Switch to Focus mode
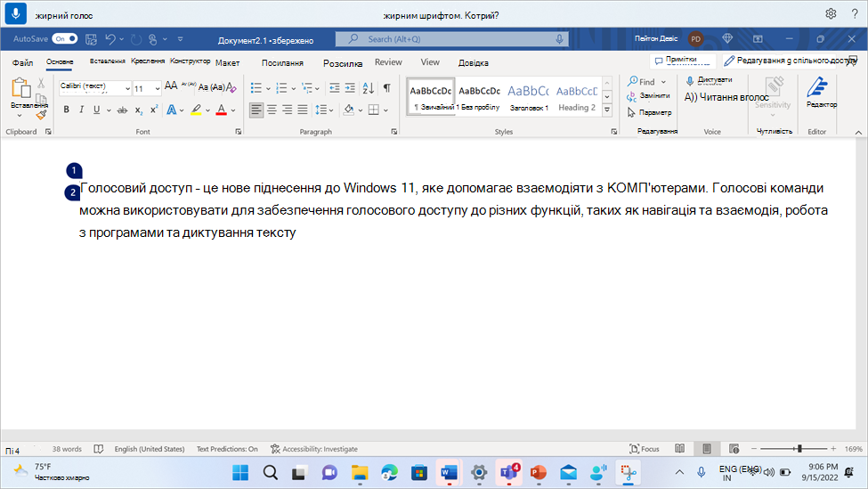The width and height of the screenshot is (868, 489). 645,449
